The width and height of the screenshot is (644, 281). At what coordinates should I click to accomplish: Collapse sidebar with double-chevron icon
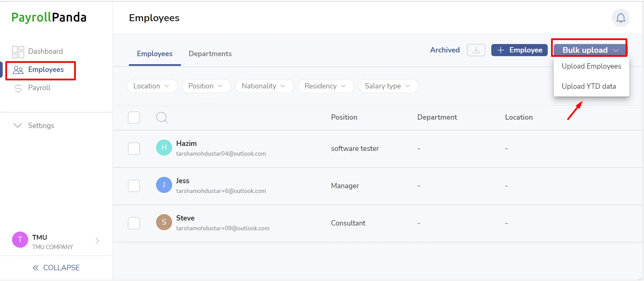tap(36, 268)
